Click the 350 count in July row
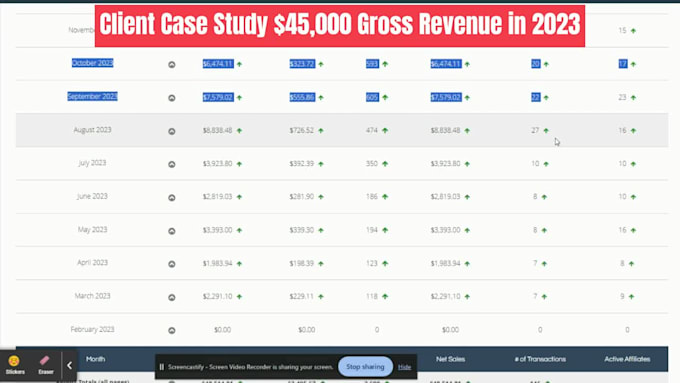Image resolution: width=680 pixels, height=383 pixels. pos(372,164)
